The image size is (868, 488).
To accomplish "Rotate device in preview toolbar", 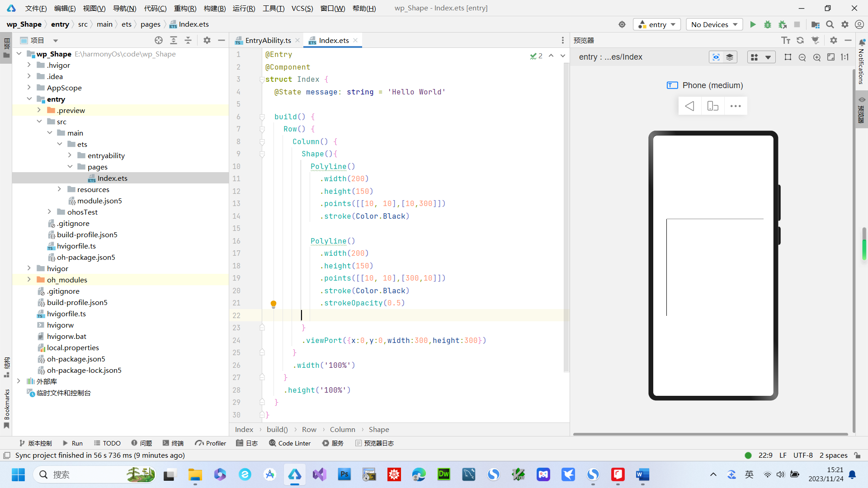I will [713, 106].
